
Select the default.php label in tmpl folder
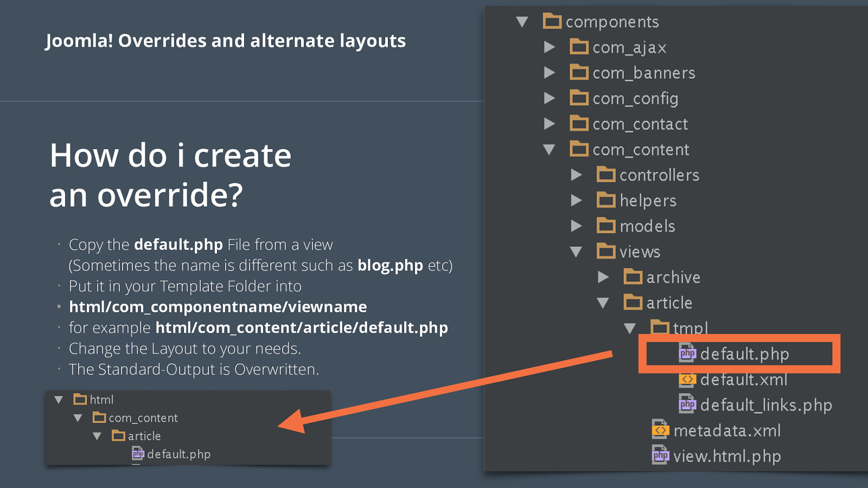(744, 354)
